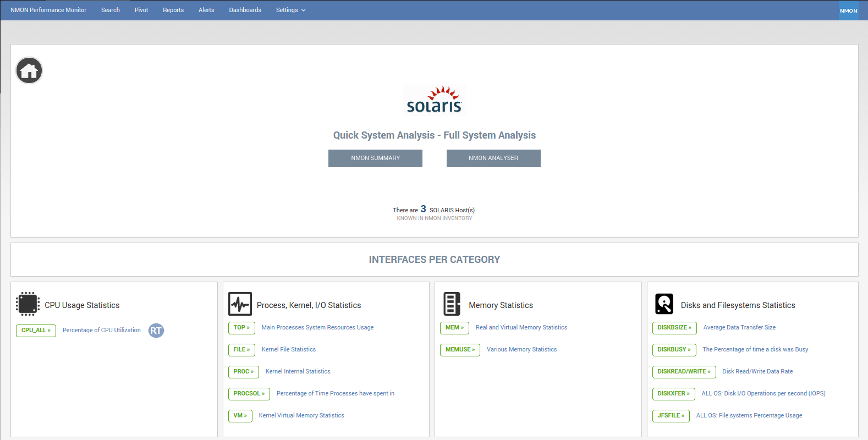Image resolution: width=868 pixels, height=440 pixels.
Task: Click Percentage of time disk Busy link
Action: 755,350
